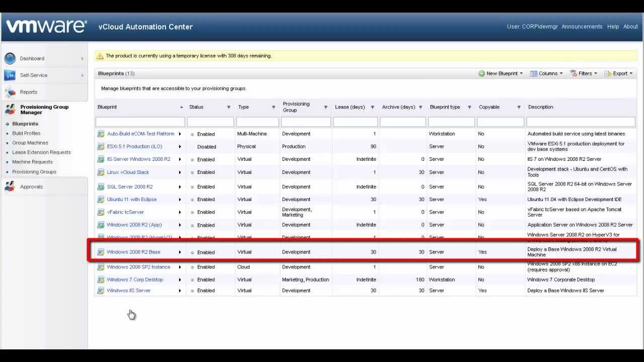Open Blueprints in sidebar
This screenshot has width=644, height=362.
click(25, 124)
